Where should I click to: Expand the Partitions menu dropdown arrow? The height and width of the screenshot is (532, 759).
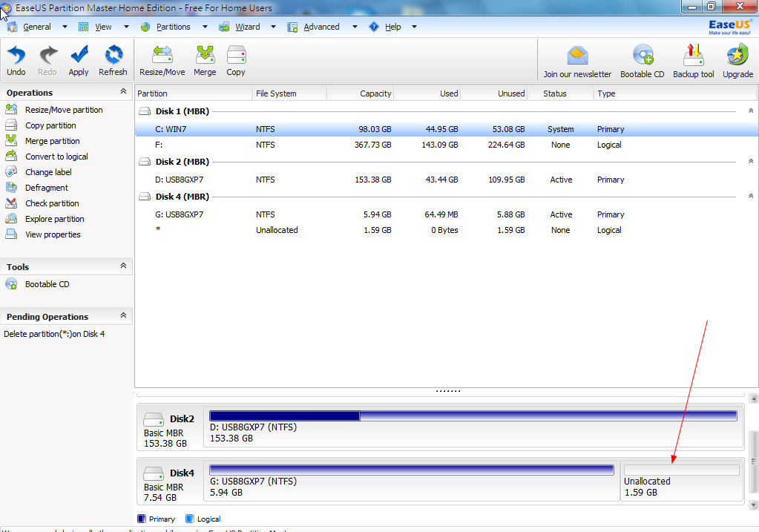(205, 27)
